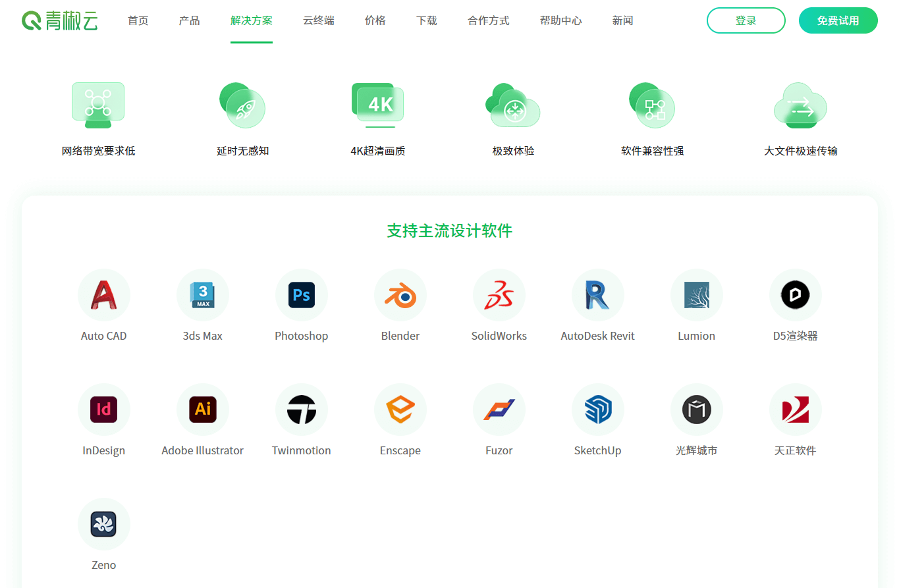This screenshot has height=588, width=899.
Task: Select the Auto CAD icon
Action: tap(104, 295)
